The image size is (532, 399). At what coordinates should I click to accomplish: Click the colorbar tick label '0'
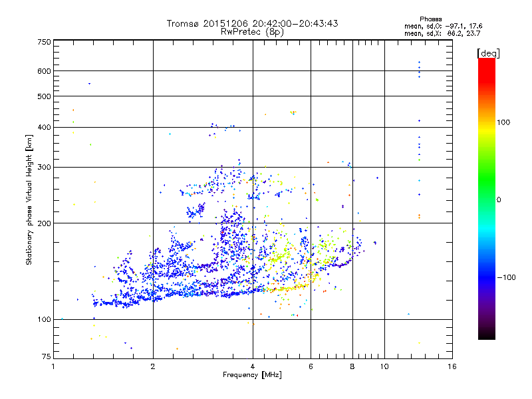tap(498, 199)
